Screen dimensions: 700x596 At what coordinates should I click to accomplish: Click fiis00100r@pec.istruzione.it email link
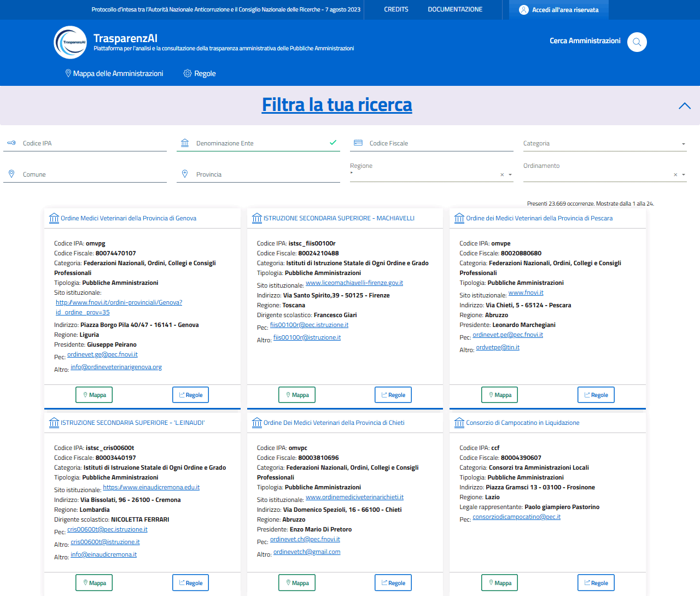click(309, 325)
